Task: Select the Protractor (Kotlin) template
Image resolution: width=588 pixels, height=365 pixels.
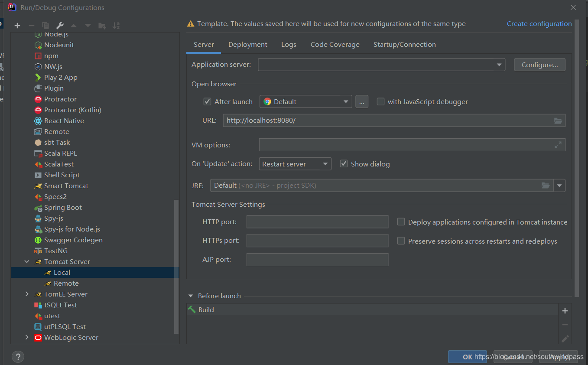Action: 72,110
